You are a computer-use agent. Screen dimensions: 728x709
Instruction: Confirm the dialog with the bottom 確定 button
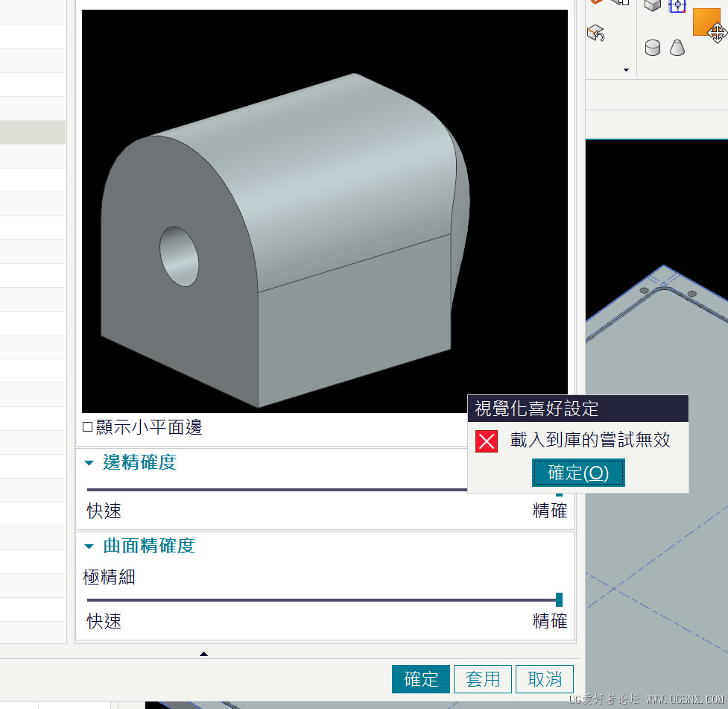point(421,678)
